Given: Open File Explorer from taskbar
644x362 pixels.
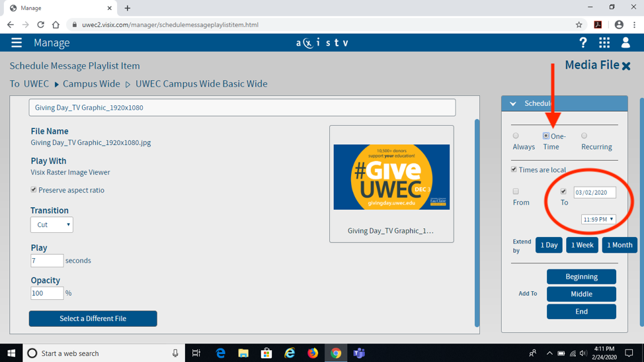Looking at the screenshot, I should (243, 353).
